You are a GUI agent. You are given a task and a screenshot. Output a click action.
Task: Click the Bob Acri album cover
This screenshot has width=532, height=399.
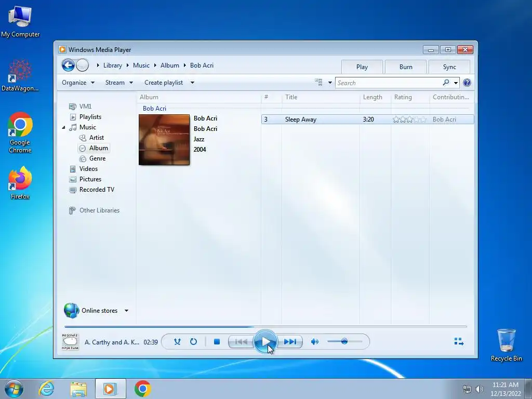point(164,140)
